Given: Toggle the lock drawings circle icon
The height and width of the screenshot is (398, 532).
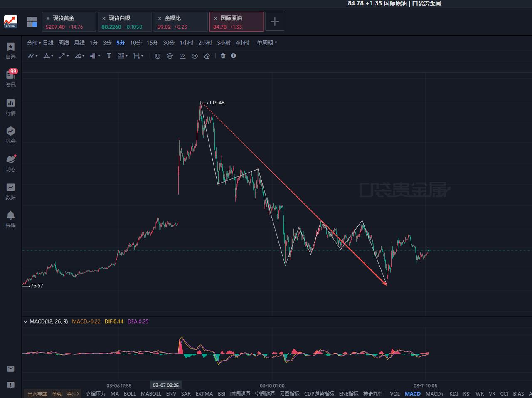Looking at the screenshot, I should [170, 56].
